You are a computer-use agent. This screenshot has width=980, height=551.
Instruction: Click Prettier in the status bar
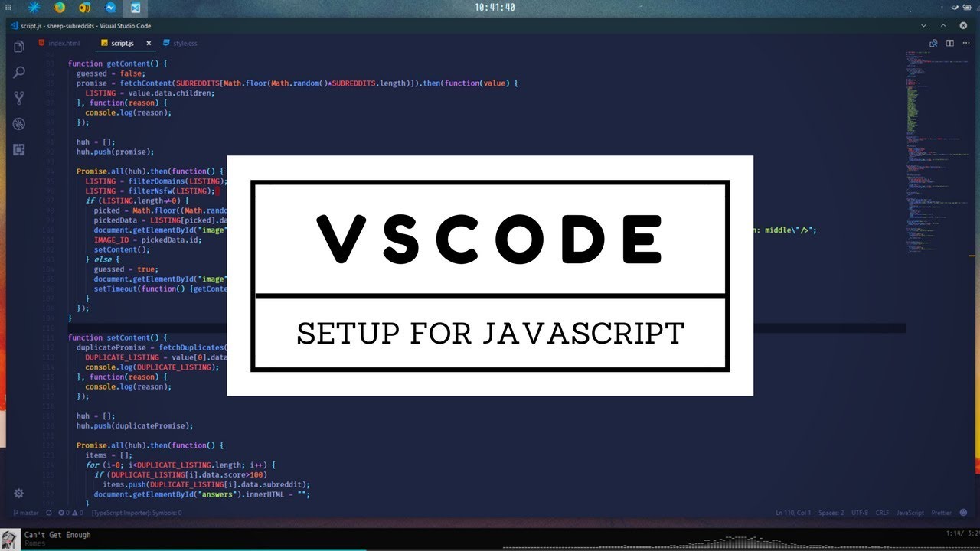tap(942, 513)
